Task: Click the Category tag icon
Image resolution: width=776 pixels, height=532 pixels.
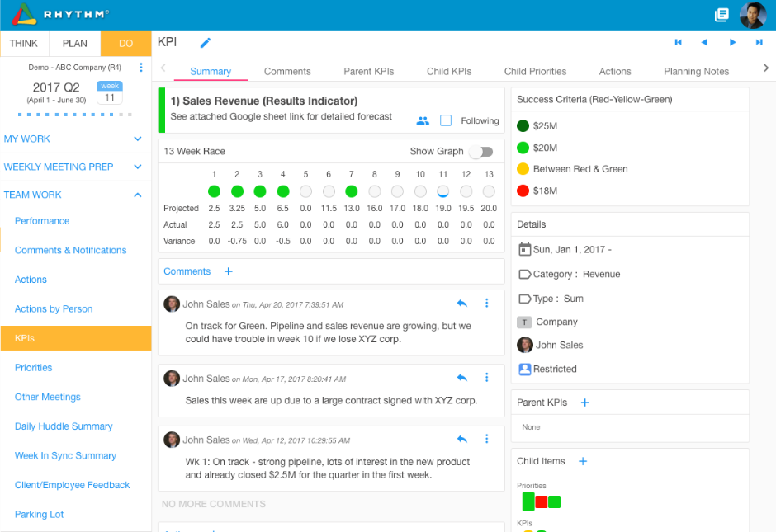Action: [524, 274]
